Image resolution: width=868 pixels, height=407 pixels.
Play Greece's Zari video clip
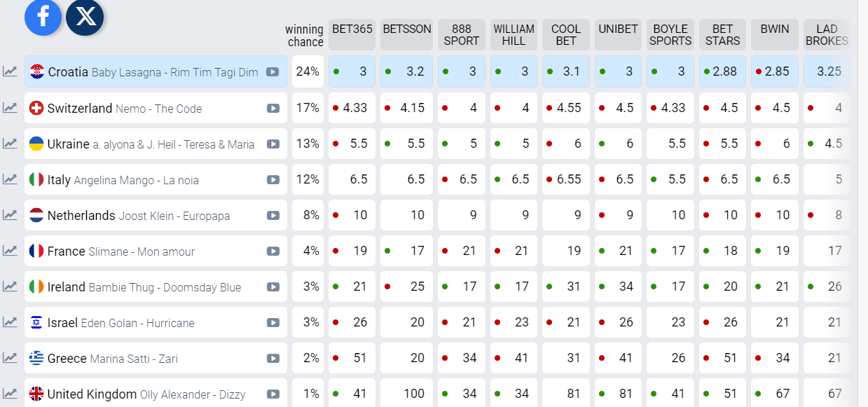(273, 359)
